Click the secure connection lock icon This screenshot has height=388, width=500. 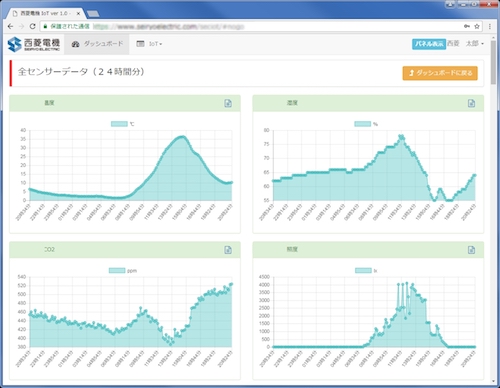(45, 26)
